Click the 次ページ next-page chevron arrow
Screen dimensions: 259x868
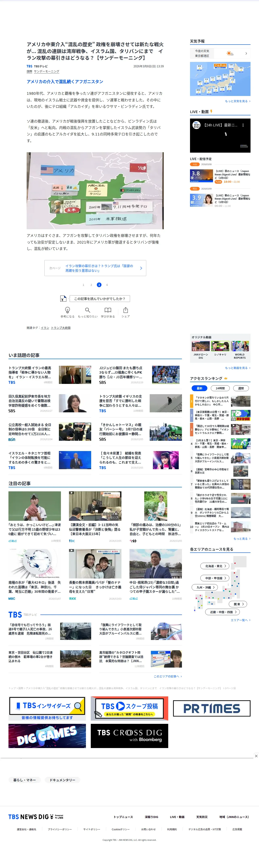coord(141,268)
